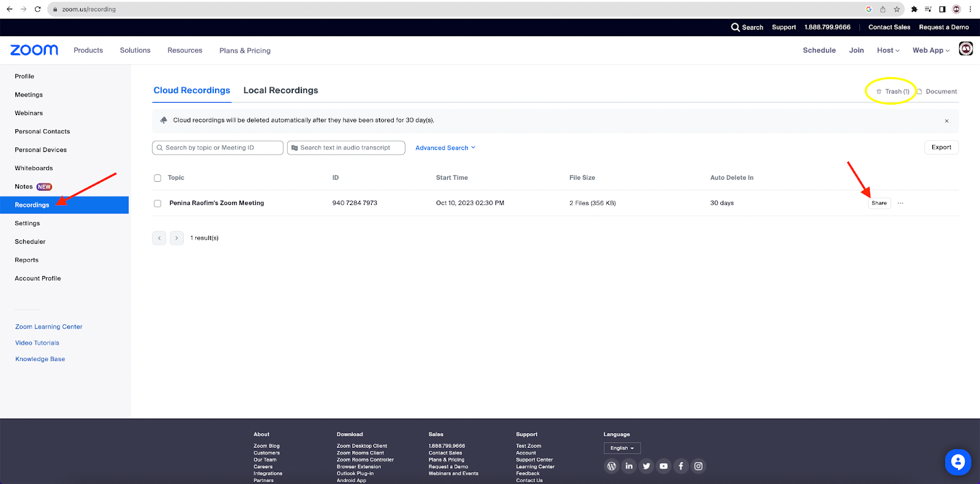Open Zoom's YouTube channel

point(663,466)
